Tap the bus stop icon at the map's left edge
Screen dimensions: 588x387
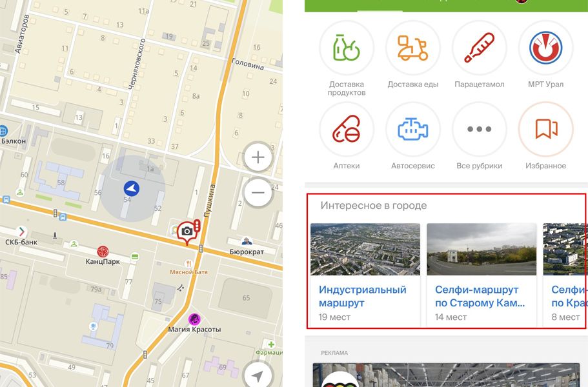click(x=6, y=199)
